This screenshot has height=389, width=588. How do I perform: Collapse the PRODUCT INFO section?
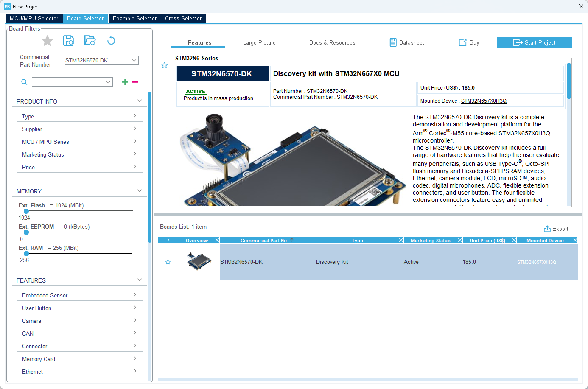140,101
